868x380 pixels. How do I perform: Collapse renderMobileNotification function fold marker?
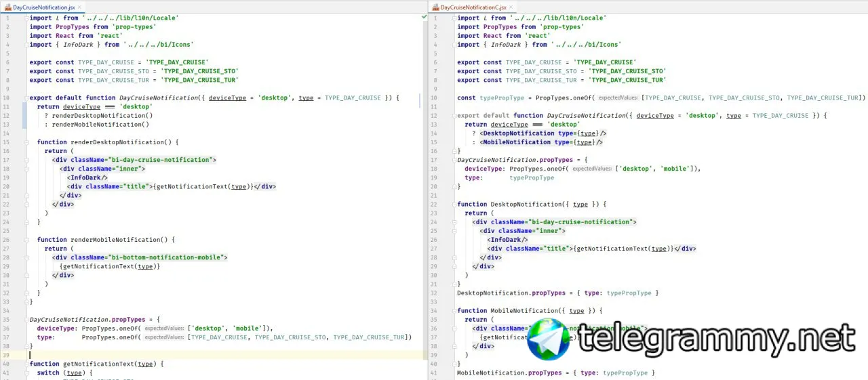coord(25,240)
